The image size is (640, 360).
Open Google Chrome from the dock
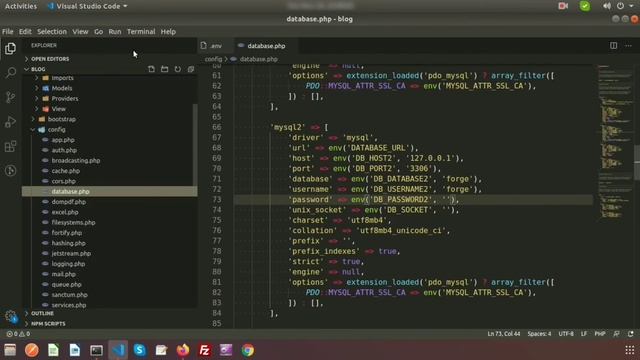[247, 350]
